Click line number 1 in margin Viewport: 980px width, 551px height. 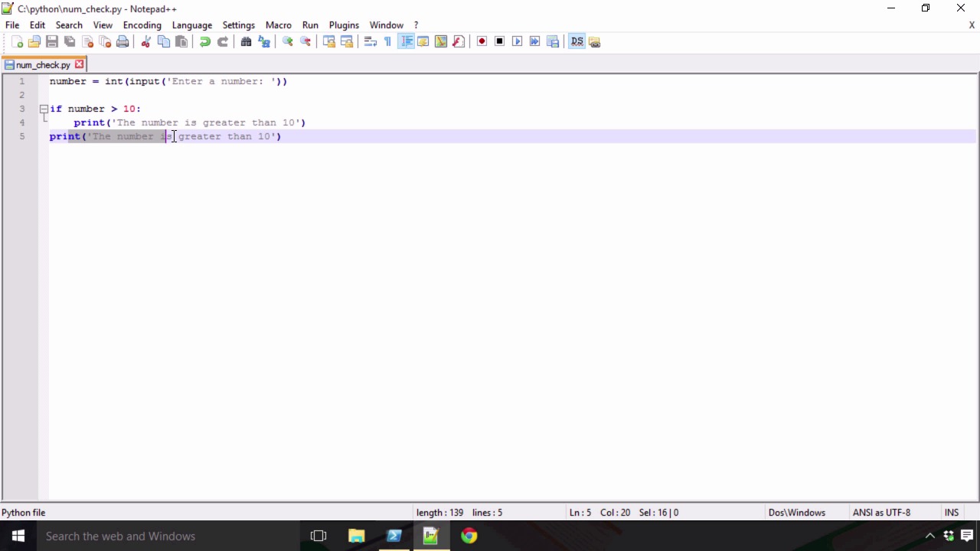(21, 81)
